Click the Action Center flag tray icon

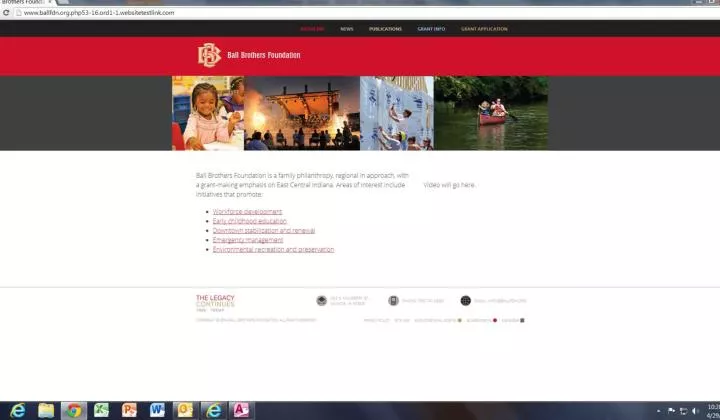tap(671, 411)
